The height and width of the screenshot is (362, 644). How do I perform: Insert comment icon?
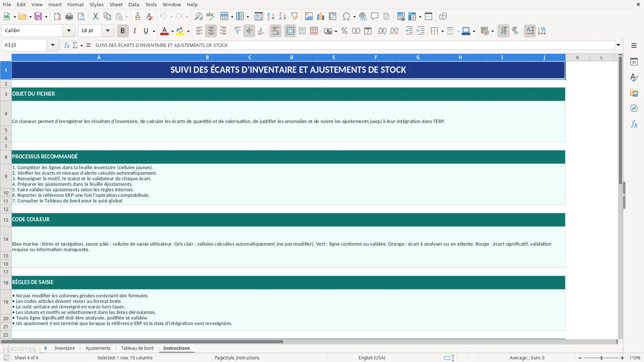pos(375,16)
